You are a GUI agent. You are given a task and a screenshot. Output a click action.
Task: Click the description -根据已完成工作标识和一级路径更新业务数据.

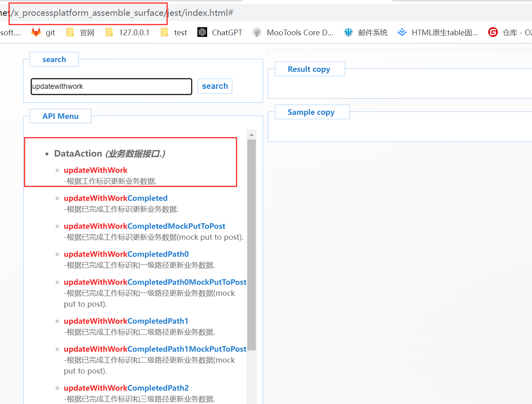click(x=139, y=265)
